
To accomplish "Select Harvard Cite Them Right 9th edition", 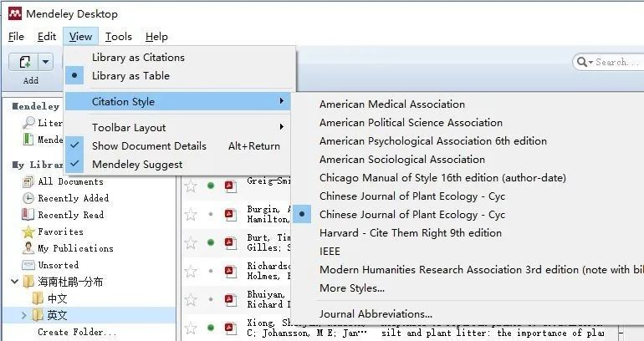I will tap(468, 233).
